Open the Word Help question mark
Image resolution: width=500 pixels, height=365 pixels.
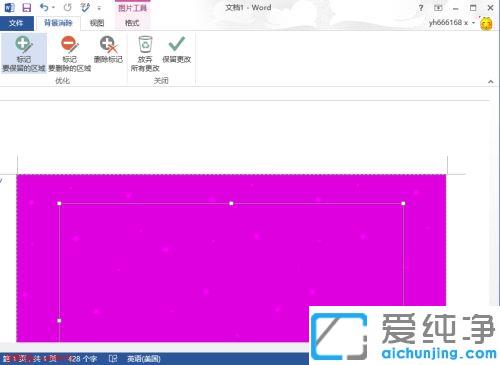(x=421, y=8)
